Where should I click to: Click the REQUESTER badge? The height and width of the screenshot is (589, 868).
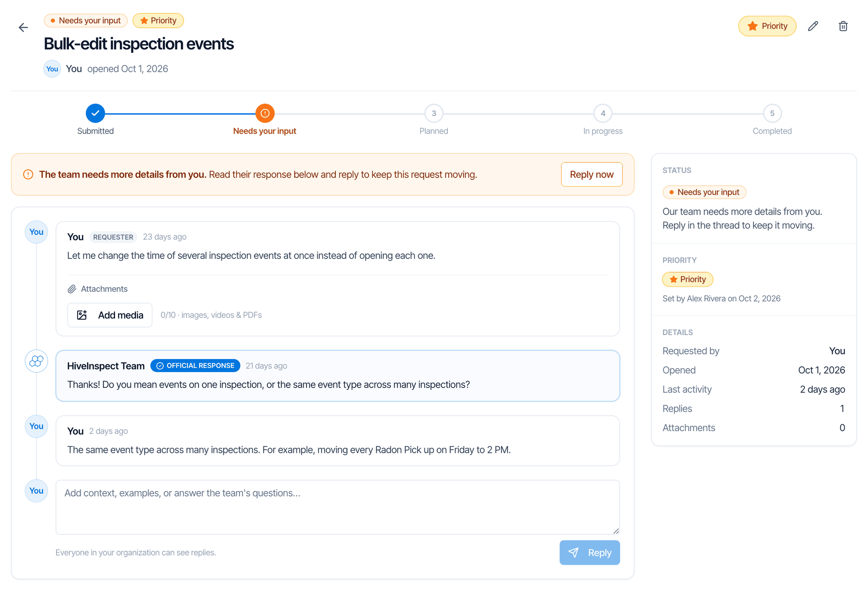point(113,237)
